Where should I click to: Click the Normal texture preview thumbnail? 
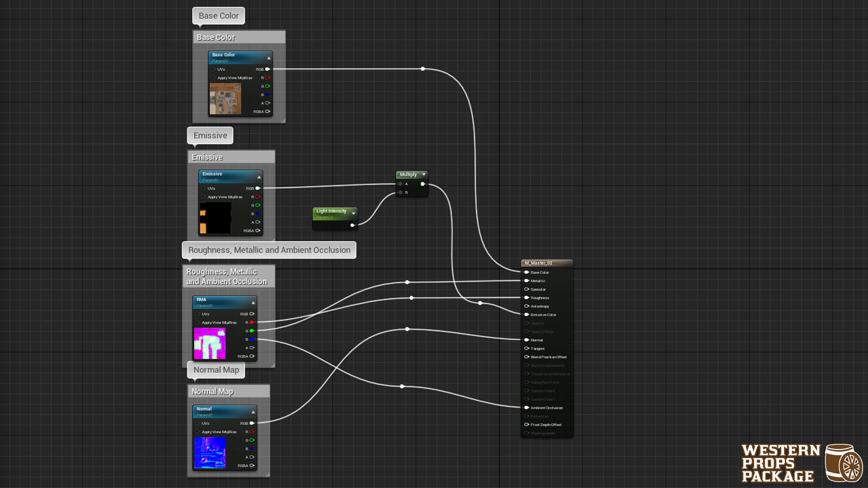(210, 452)
